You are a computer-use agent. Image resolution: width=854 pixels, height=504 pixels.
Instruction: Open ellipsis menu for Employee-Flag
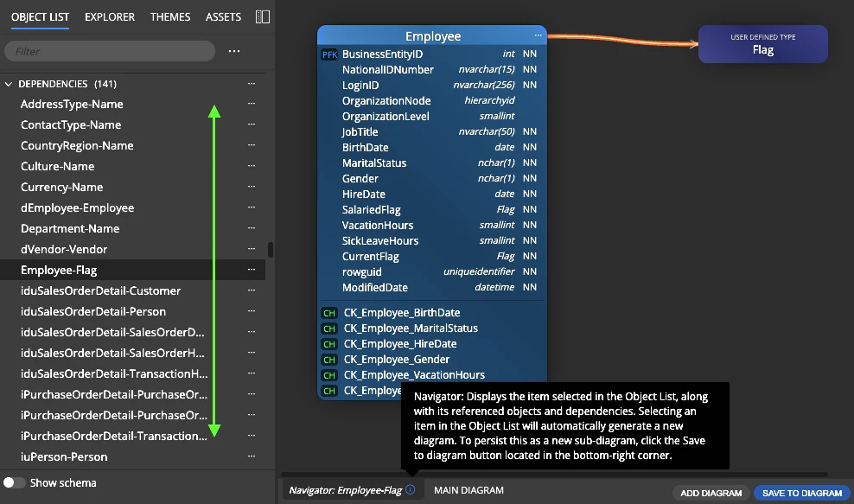251,269
